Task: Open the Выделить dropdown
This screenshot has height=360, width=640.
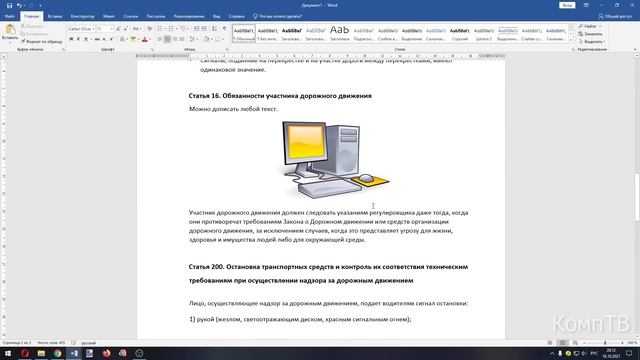Action: click(x=591, y=42)
